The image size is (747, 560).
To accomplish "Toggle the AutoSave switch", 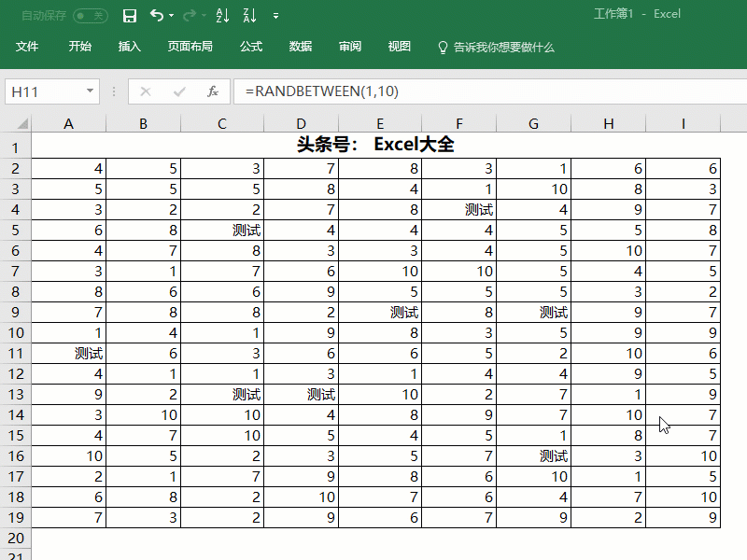I will 90,16.
